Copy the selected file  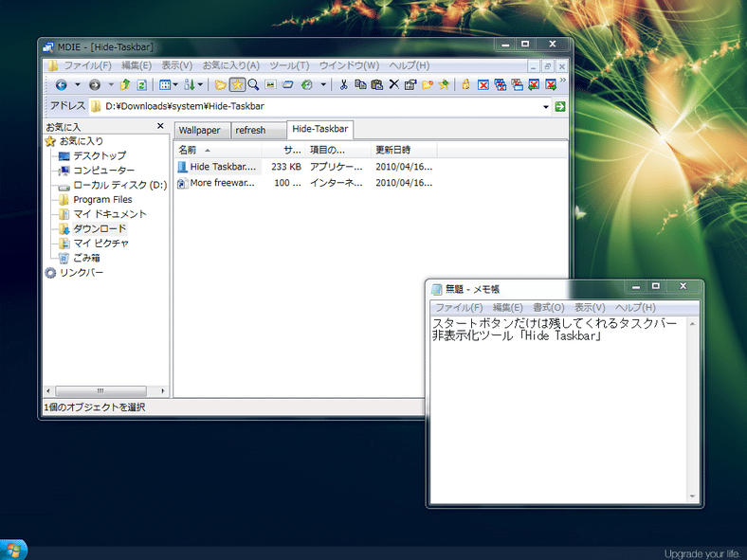click(360, 84)
